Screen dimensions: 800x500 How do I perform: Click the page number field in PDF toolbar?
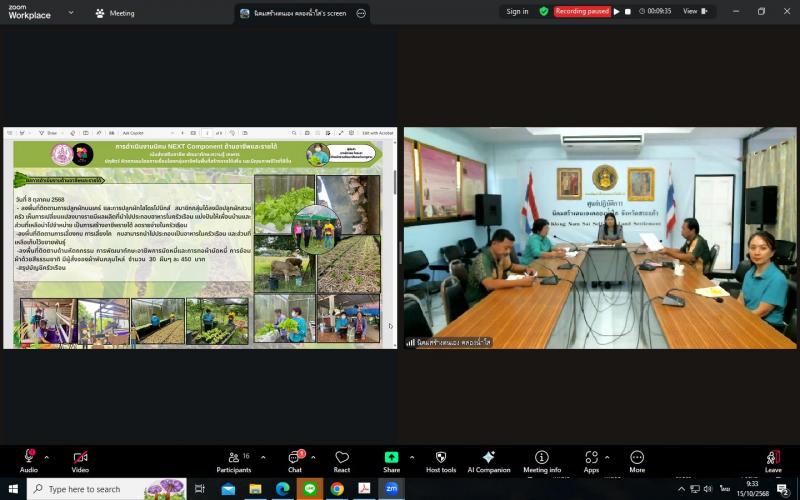pyautogui.click(x=207, y=133)
